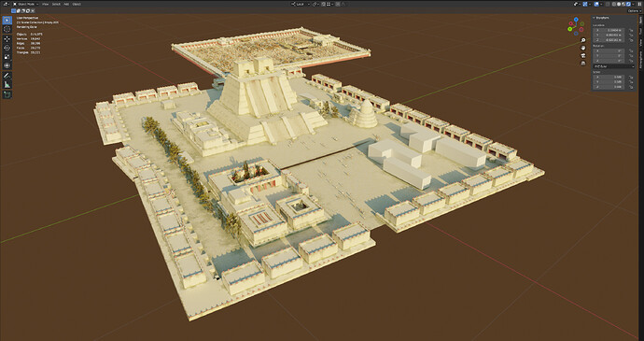Open the Add menu
The height and width of the screenshot is (341, 644).
tap(66, 4)
